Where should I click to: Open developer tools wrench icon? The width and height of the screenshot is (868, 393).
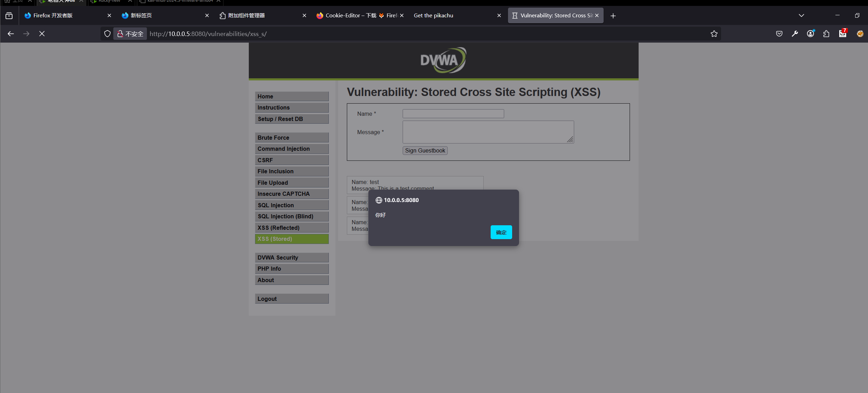click(x=795, y=34)
